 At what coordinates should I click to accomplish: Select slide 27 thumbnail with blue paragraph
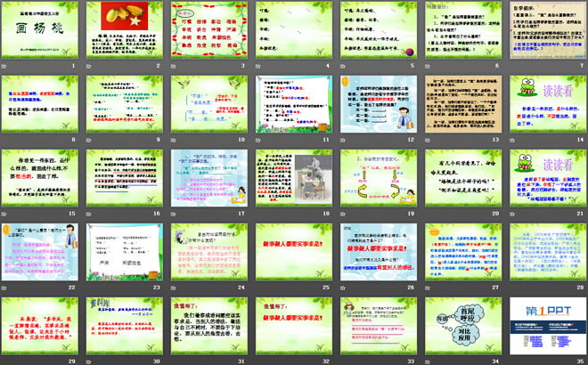point(463,252)
